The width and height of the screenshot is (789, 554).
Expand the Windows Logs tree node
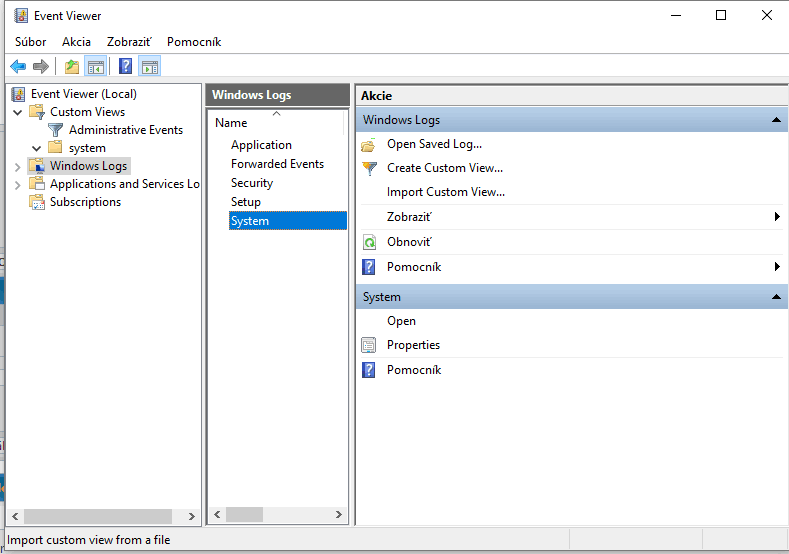[18, 167]
